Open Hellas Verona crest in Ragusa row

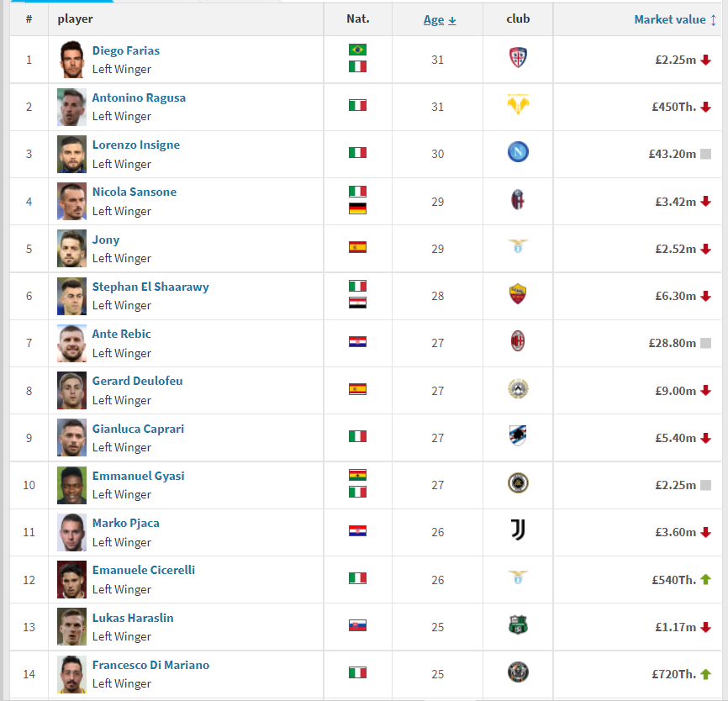pos(518,105)
